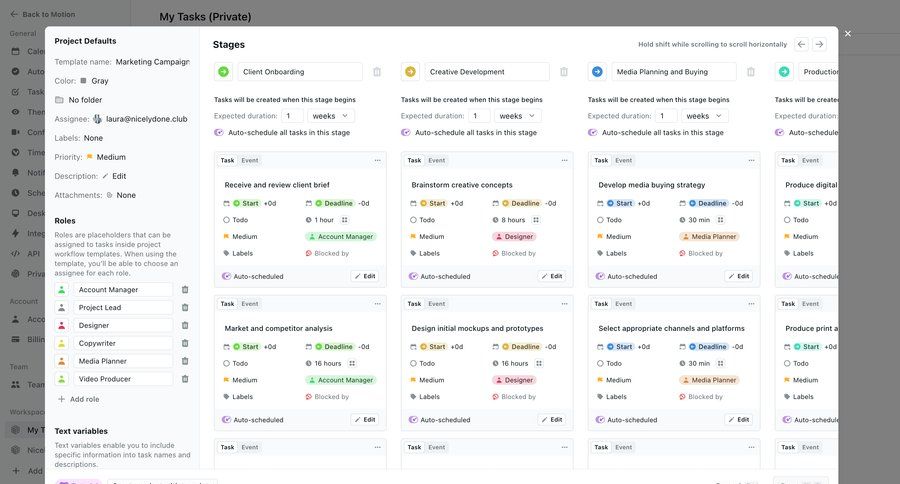Click the blue Media Planning stage arrow icon
Viewport: 900px width, 484px height.
(x=598, y=72)
